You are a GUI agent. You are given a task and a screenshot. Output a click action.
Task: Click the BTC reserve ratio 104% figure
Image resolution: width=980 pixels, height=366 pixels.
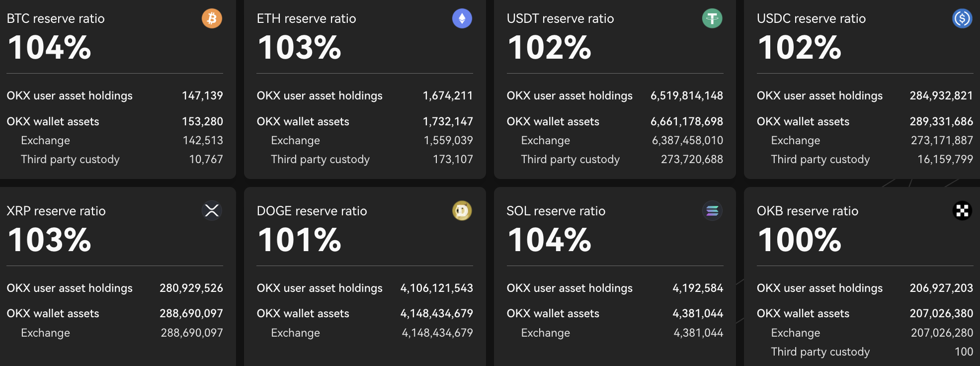tap(50, 48)
